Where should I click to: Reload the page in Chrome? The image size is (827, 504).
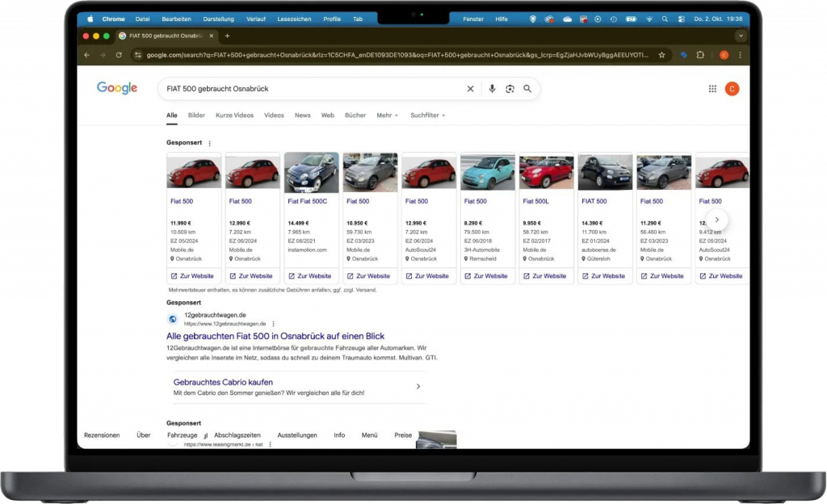(x=119, y=55)
